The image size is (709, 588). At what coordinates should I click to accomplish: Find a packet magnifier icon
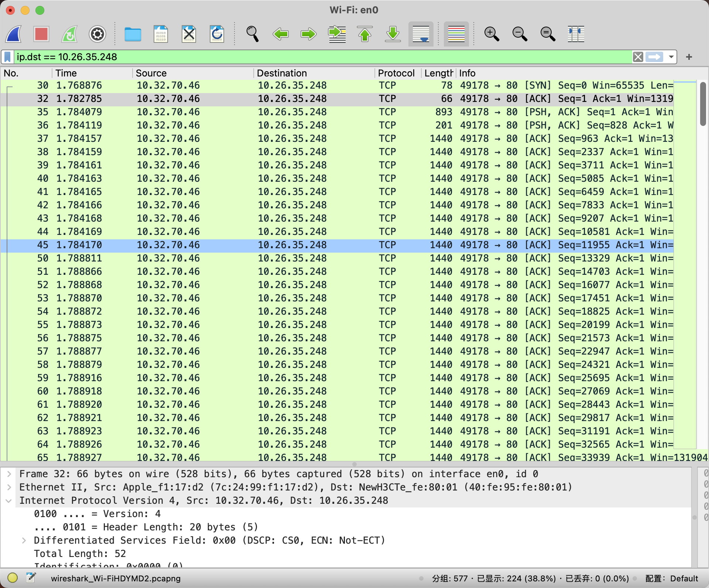pyautogui.click(x=253, y=34)
